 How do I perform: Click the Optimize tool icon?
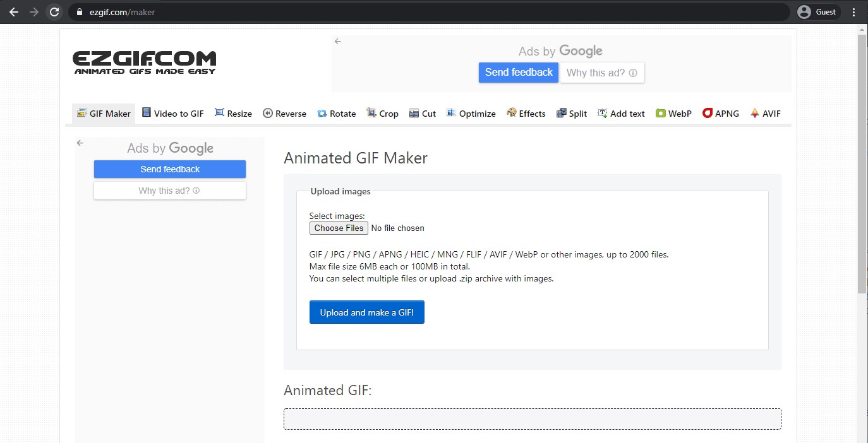[x=451, y=113]
